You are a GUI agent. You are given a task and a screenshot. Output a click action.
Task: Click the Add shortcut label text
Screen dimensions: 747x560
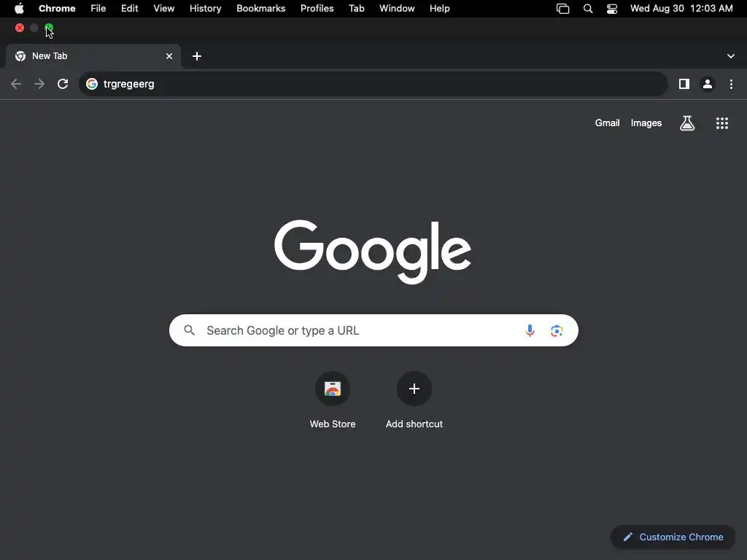414,424
